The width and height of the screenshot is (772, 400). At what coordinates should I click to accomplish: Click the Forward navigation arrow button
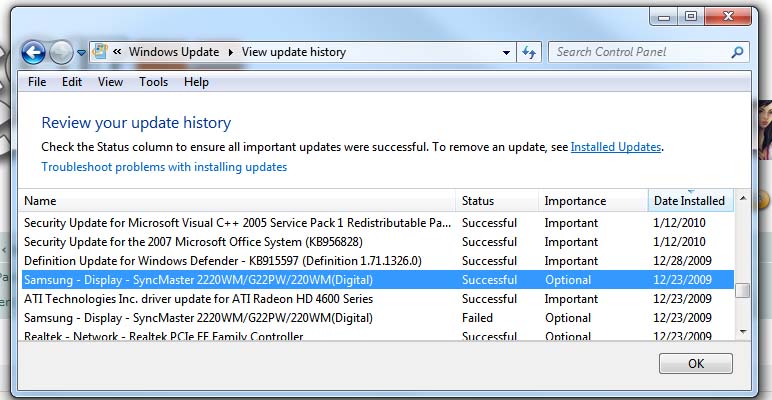pos(61,52)
